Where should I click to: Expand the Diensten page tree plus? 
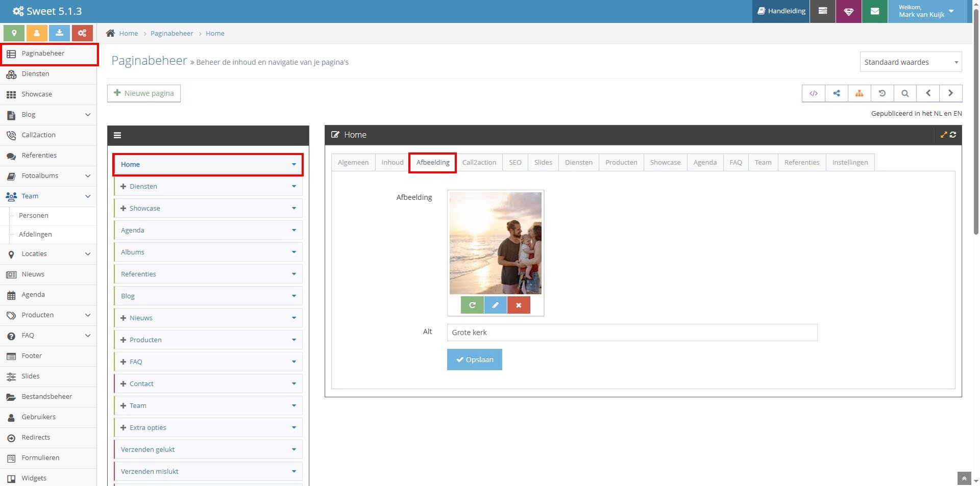[123, 186]
